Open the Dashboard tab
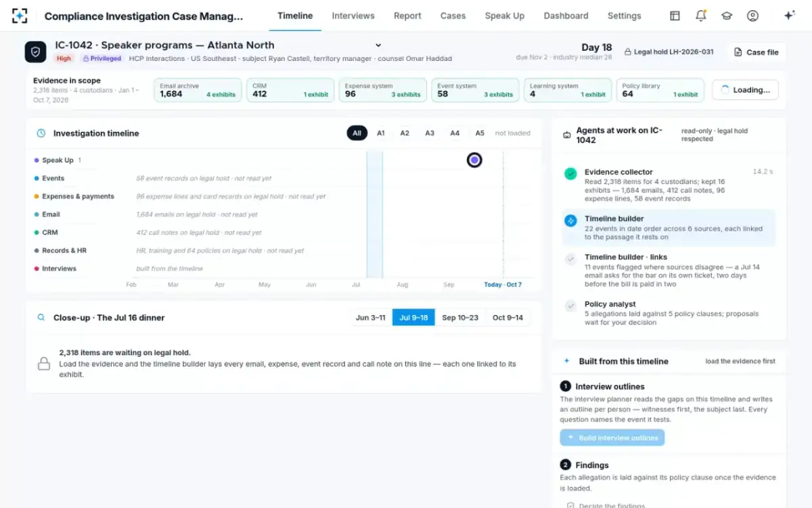 [566, 16]
